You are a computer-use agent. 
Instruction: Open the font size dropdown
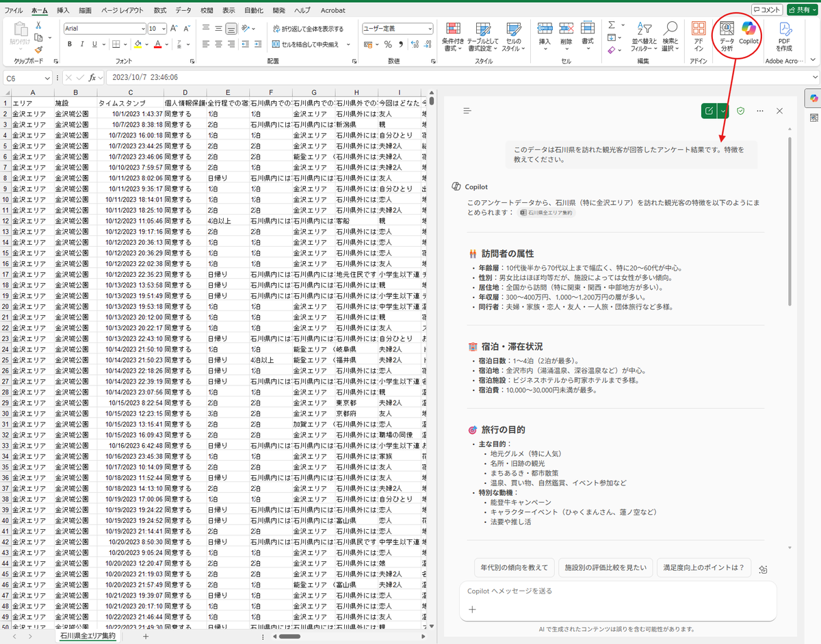[x=163, y=27]
